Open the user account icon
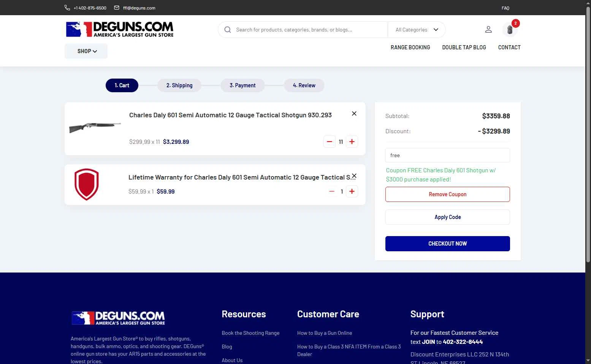Image resolution: width=591 pixels, height=364 pixels. tap(488, 29)
